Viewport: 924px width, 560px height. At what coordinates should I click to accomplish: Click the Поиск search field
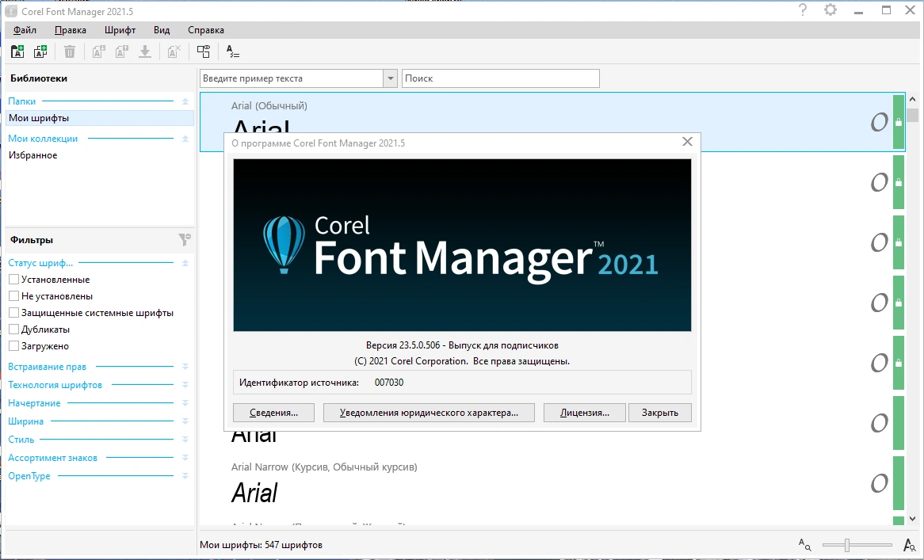500,78
